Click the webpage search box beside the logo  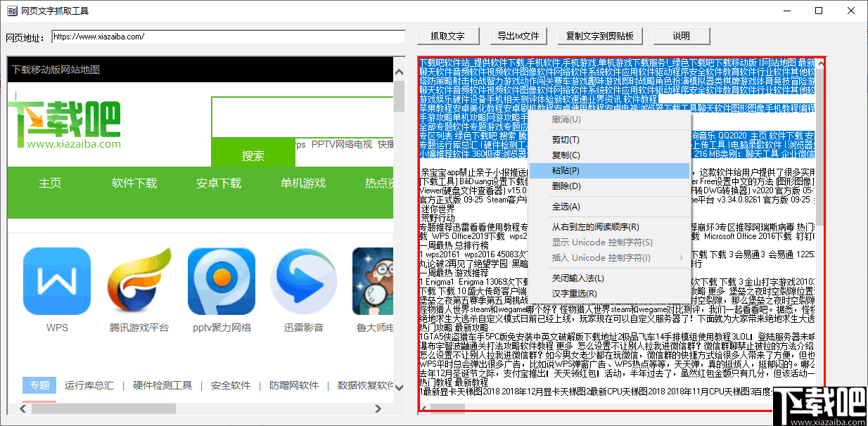[302, 117]
